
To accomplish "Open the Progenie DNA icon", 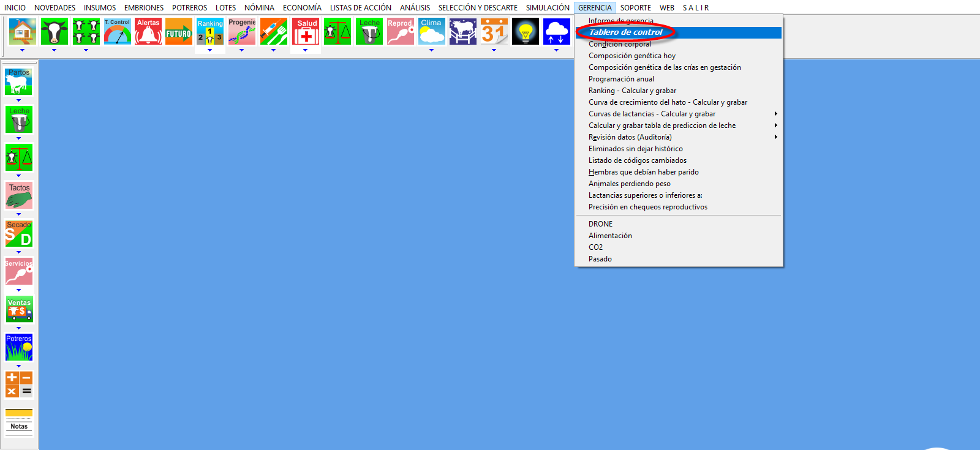I will point(242,31).
